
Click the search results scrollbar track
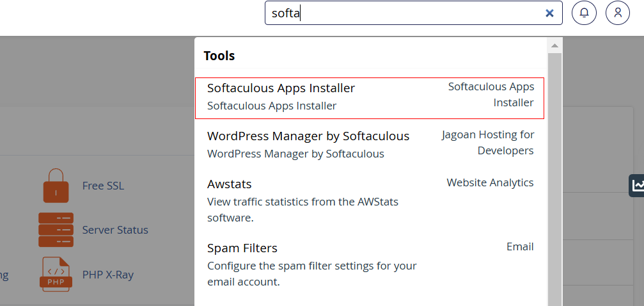(x=555, y=179)
